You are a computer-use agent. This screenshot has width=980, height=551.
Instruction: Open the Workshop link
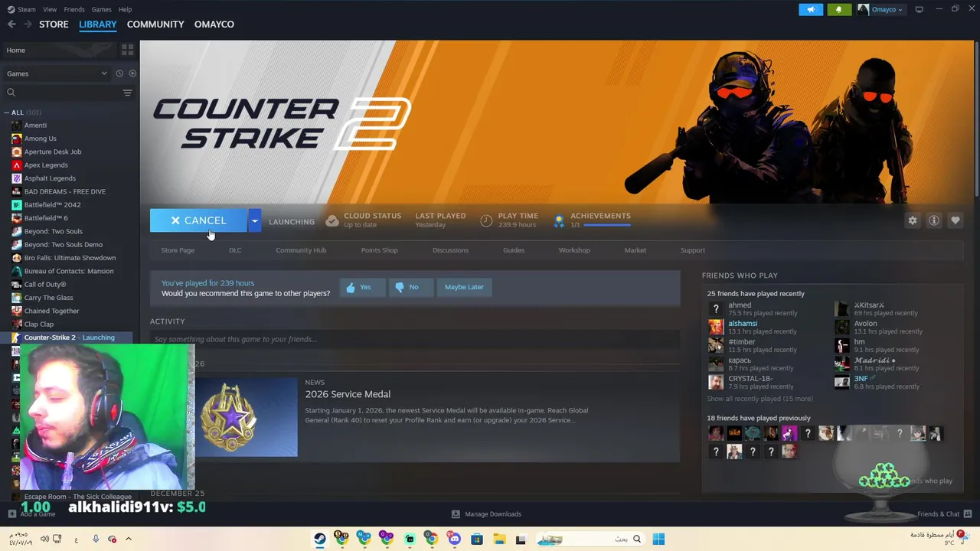574,250
